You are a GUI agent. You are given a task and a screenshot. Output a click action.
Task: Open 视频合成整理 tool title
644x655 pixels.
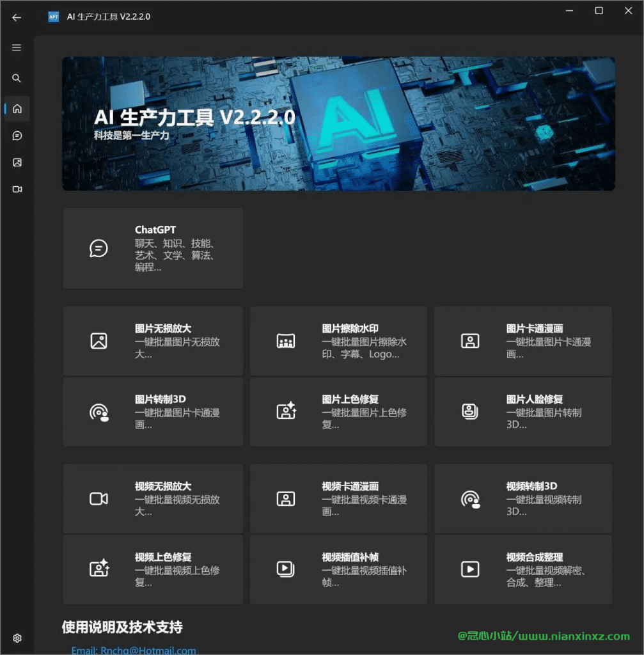[x=535, y=557]
